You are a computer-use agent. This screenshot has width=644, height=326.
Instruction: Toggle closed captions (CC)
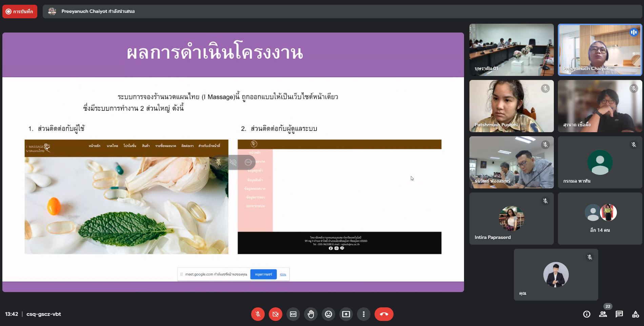(x=293, y=314)
